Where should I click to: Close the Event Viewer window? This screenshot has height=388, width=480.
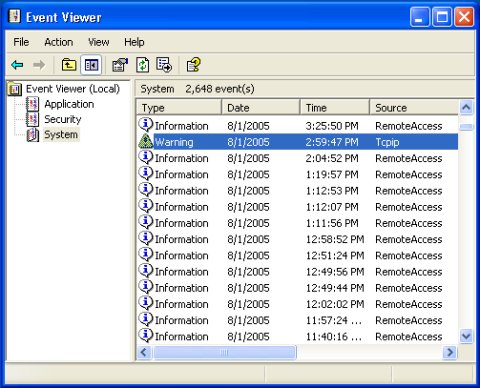pyautogui.click(x=464, y=17)
